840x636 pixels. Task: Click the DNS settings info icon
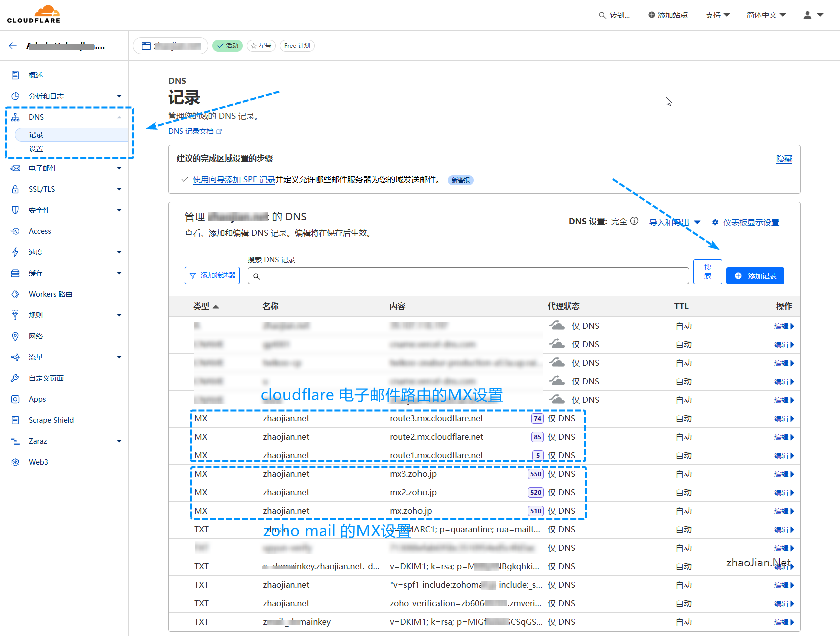point(634,221)
